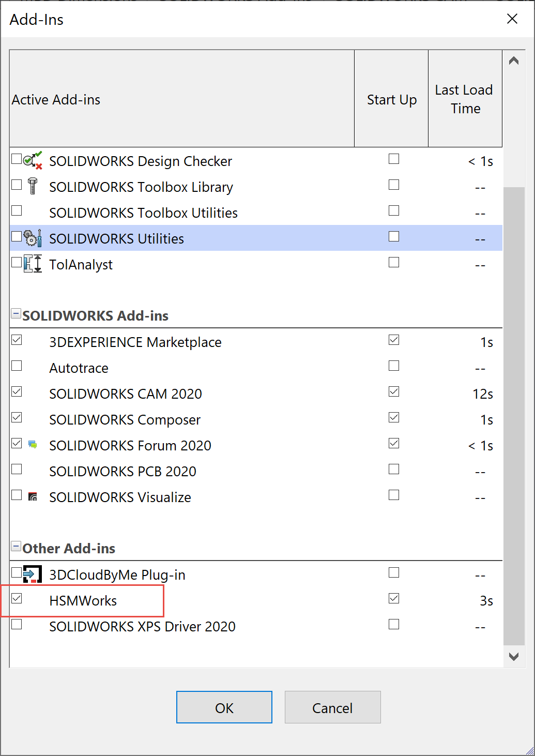The height and width of the screenshot is (756, 535).
Task: Toggle Start Up for SOLIDWORKS Utilities
Action: coord(394,236)
